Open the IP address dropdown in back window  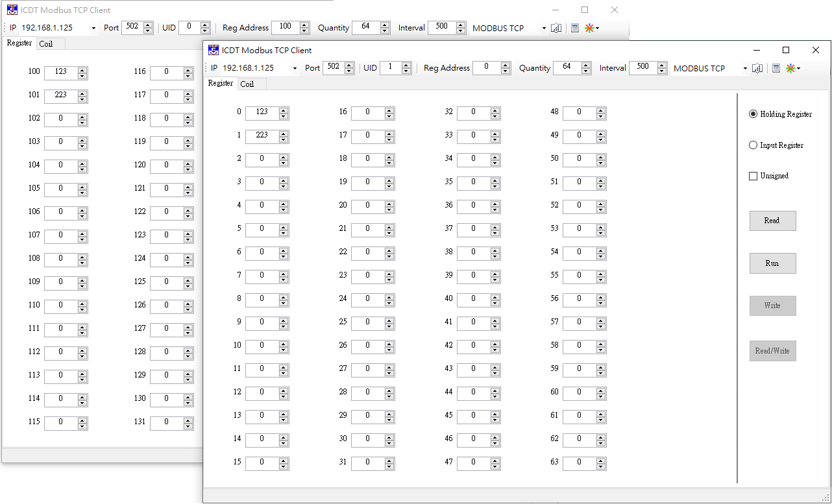click(93, 28)
